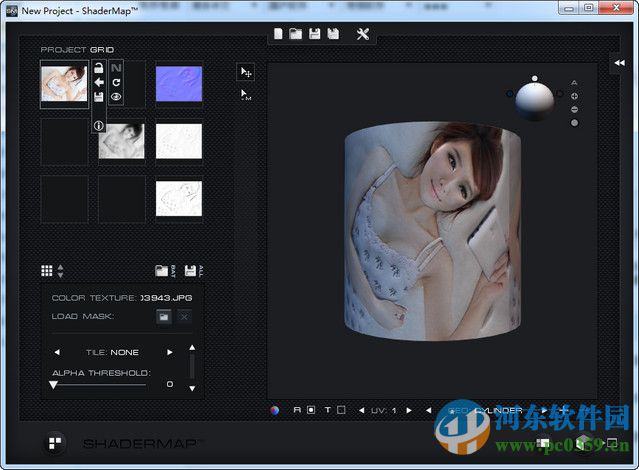Open options with the wrench and screwdriver icon
Screen dimensions: 639x470
click(x=362, y=34)
